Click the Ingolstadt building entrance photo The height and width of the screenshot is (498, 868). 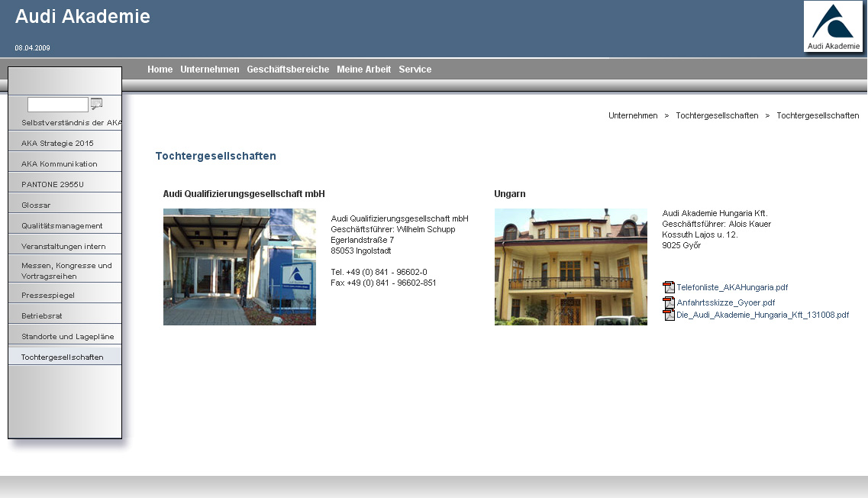[240, 267]
